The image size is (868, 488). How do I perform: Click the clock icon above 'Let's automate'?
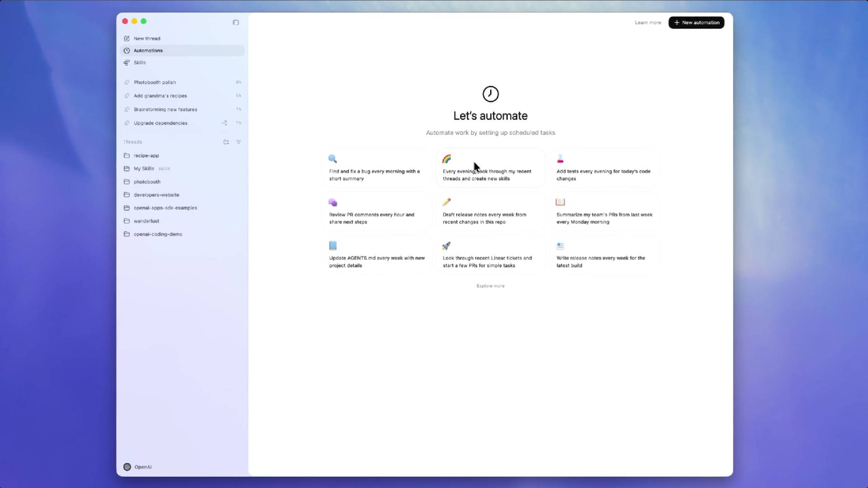pyautogui.click(x=491, y=94)
